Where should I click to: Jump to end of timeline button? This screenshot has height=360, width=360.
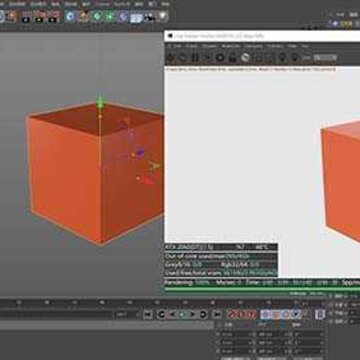217,314
